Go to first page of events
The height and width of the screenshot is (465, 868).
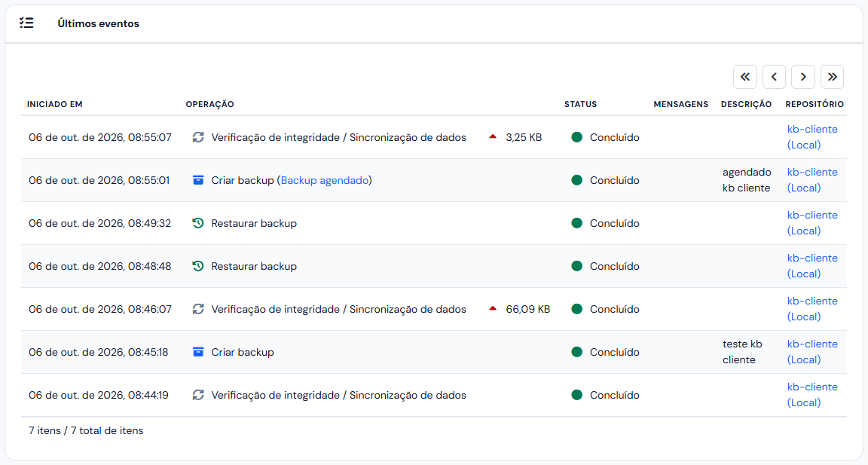pyautogui.click(x=745, y=77)
